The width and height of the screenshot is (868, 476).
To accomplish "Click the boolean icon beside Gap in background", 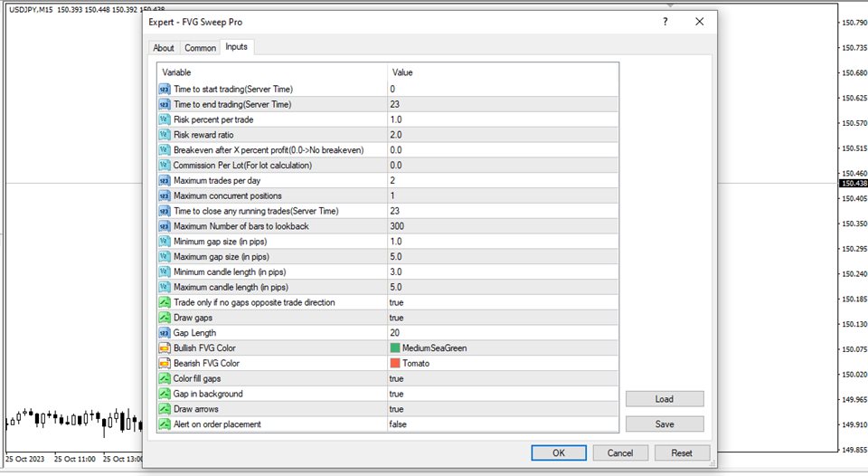I will (165, 394).
